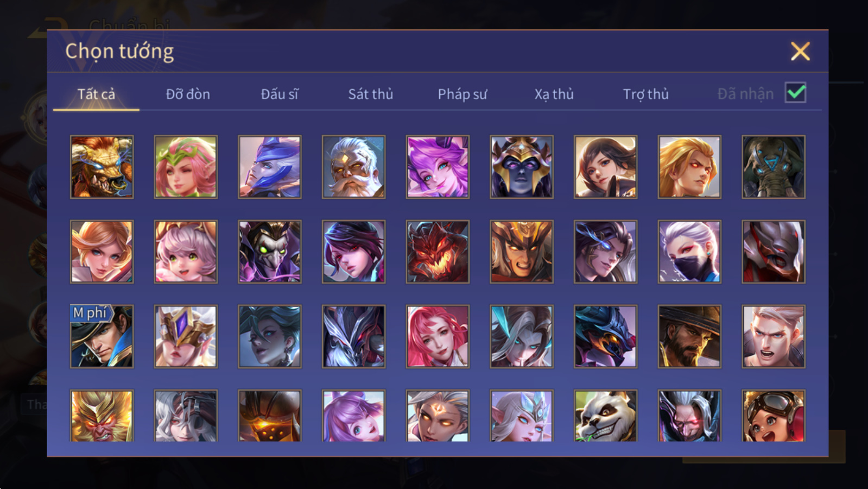The width and height of the screenshot is (868, 489).
Task: Select the panda hero portrait
Action: coord(605,415)
